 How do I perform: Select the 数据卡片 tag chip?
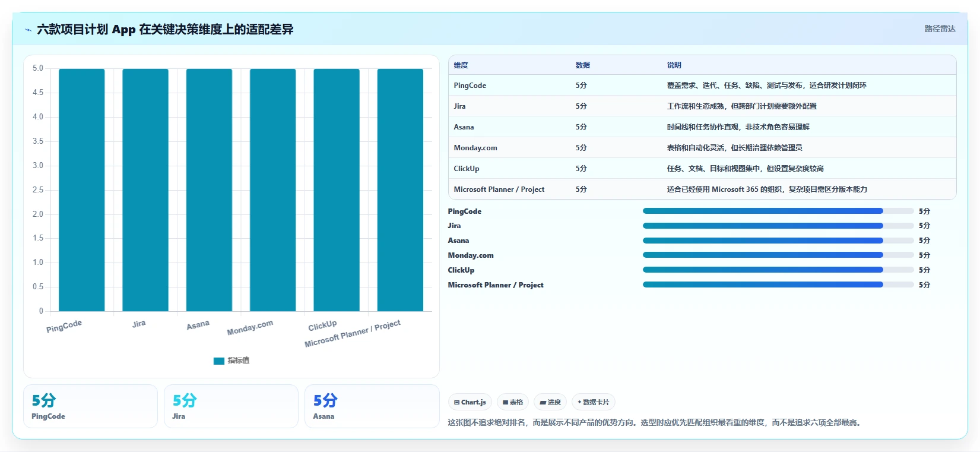pos(594,402)
